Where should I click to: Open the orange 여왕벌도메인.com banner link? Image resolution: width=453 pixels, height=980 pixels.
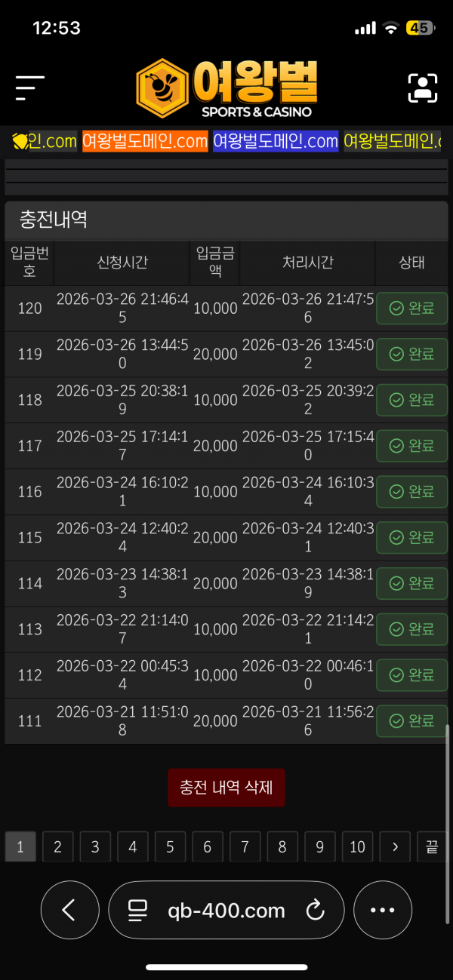click(x=144, y=141)
